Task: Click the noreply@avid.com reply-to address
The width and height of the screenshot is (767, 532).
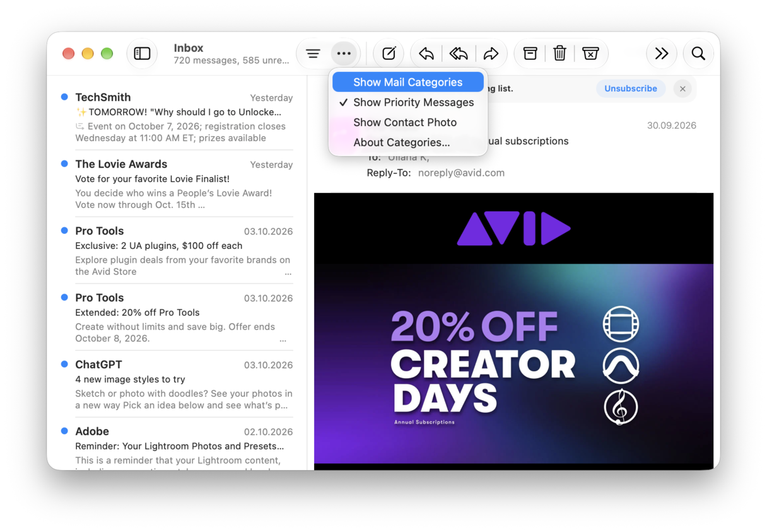Action: click(x=461, y=173)
